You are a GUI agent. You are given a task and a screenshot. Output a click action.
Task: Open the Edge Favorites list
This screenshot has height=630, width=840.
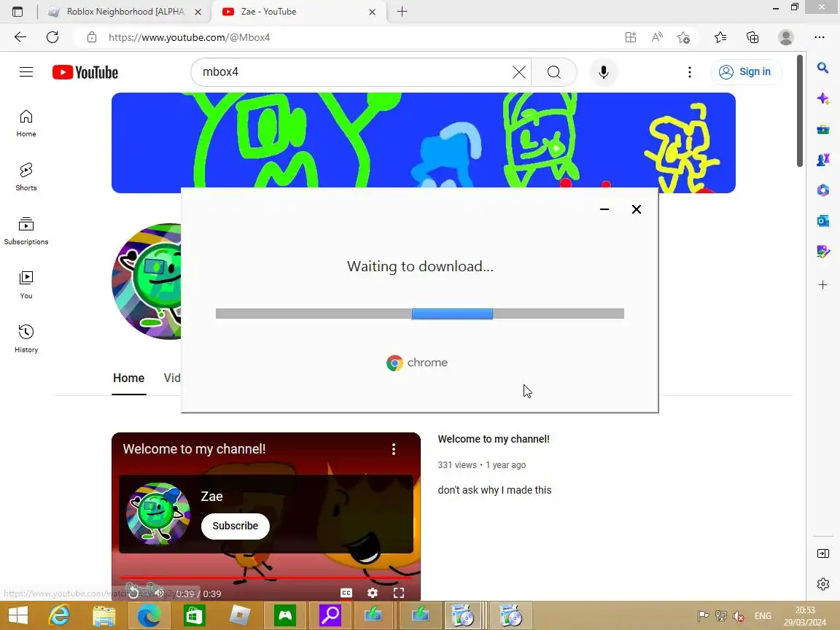tap(720, 37)
